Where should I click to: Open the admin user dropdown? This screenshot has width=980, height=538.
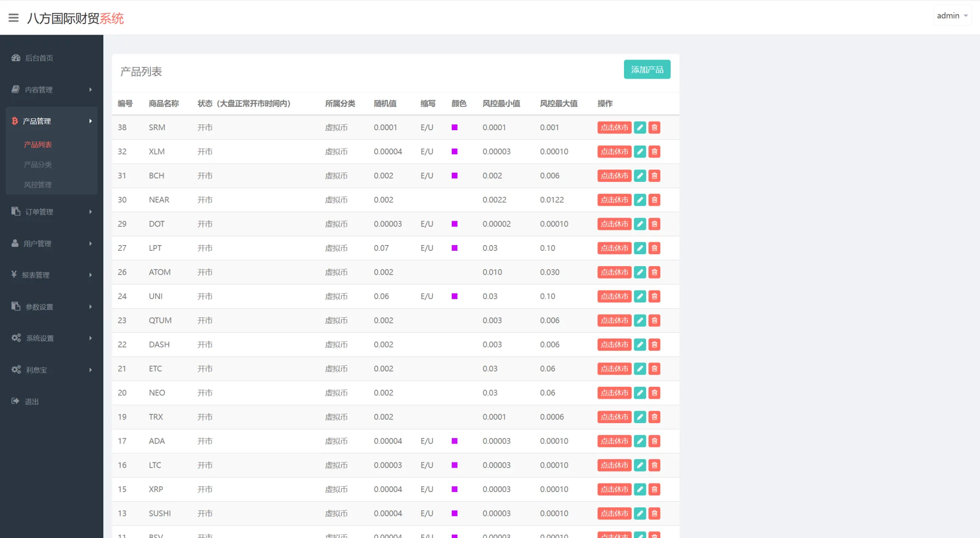coord(952,16)
